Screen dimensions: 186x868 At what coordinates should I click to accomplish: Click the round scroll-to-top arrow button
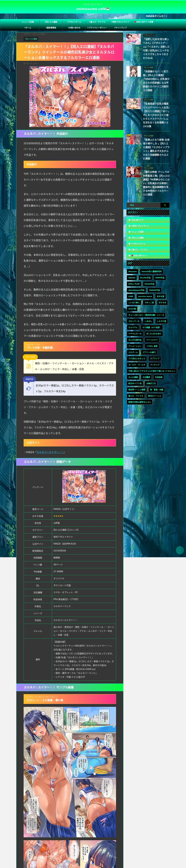click(180, 550)
